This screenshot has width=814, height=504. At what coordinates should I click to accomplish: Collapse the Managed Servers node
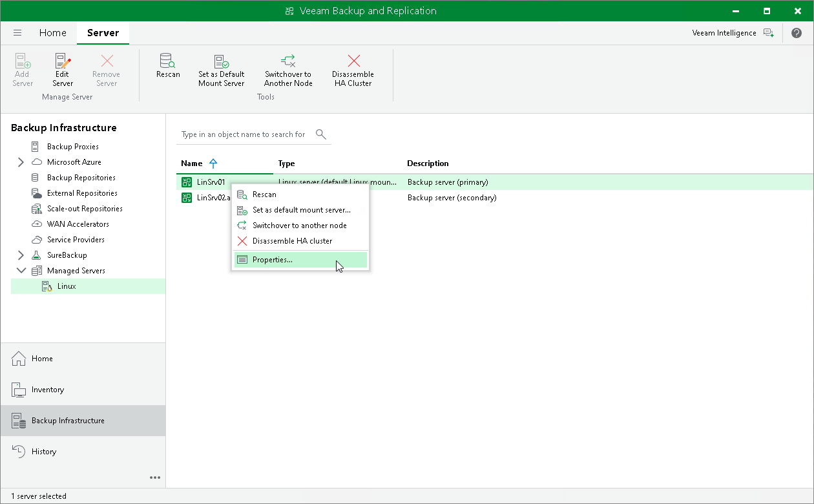click(21, 270)
